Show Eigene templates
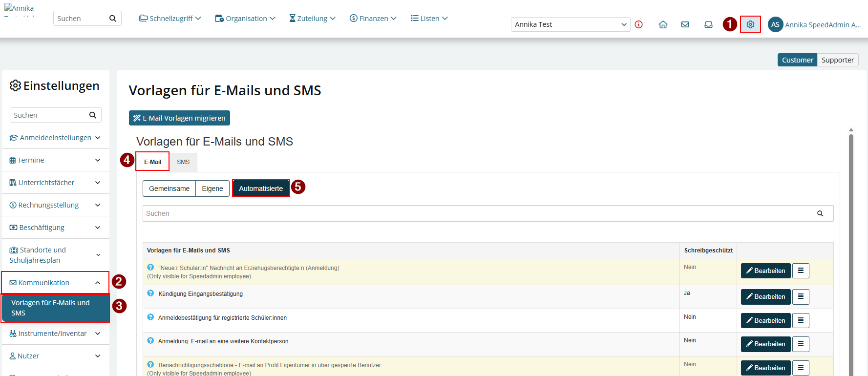Viewport: 868px width, 376px height. click(212, 188)
